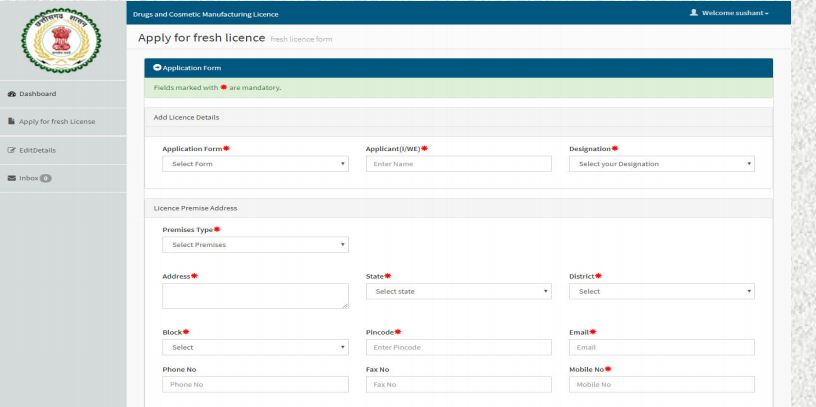Click the file icon beside Apply for fresh License
This screenshot has width=816, height=407.
click(10, 122)
